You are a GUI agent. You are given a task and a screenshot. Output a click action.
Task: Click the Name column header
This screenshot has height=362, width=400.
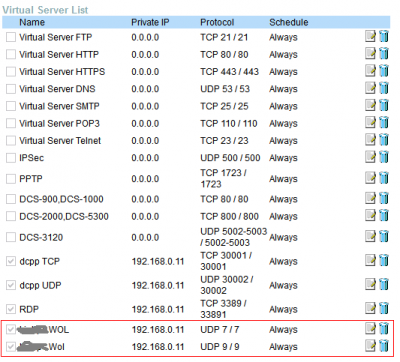[x=32, y=22]
